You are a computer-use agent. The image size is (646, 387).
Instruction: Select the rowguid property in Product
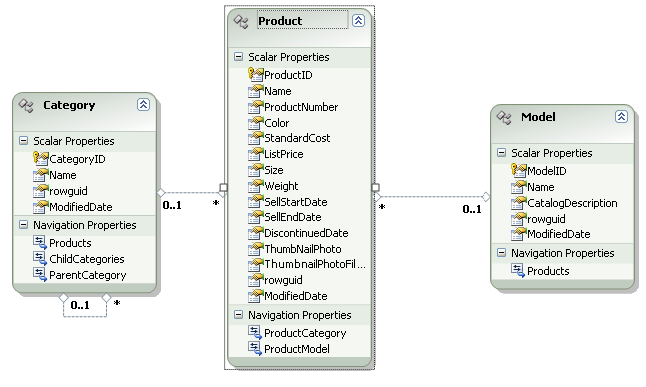click(283, 280)
